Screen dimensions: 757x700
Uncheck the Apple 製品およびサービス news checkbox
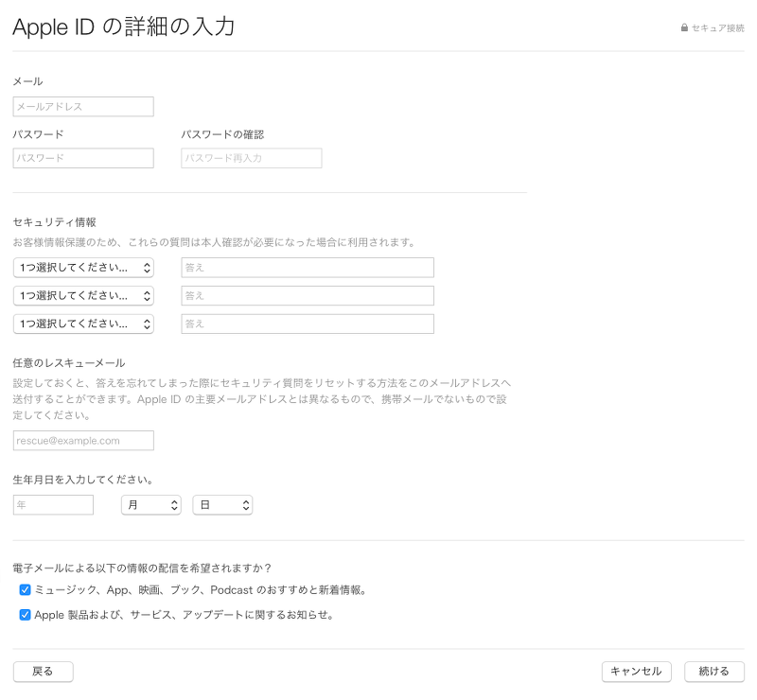tap(26, 615)
